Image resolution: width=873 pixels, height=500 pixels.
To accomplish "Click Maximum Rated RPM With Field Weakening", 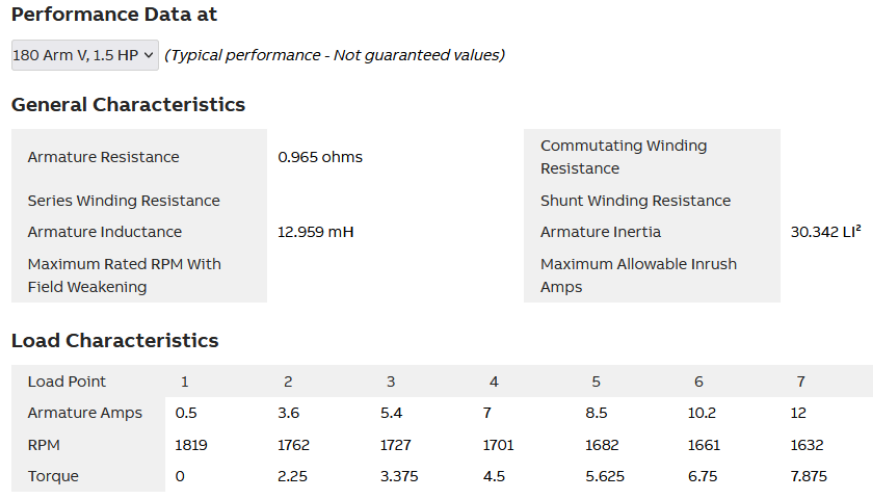I will [124, 275].
